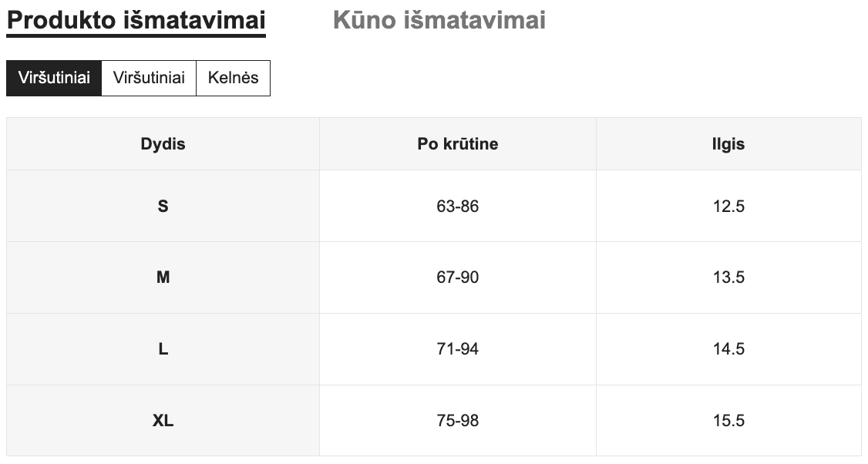Click the 67-90 measurement cell
The height and width of the screenshot is (464, 868).
pyautogui.click(x=457, y=277)
